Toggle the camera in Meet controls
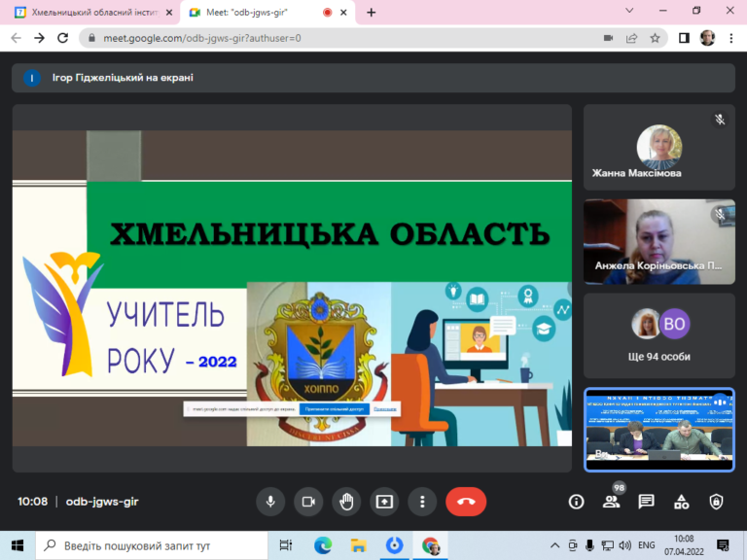747x560 pixels. pyautogui.click(x=308, y=502)
